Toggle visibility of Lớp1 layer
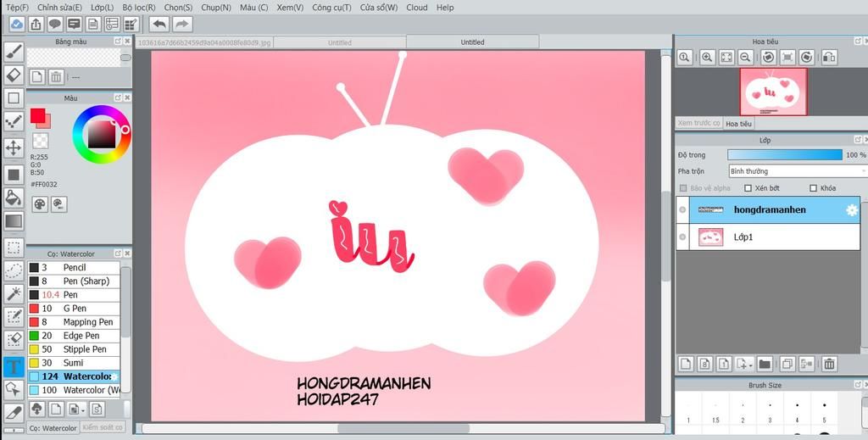The image size is (868, 440). click(x=682, y=237)
